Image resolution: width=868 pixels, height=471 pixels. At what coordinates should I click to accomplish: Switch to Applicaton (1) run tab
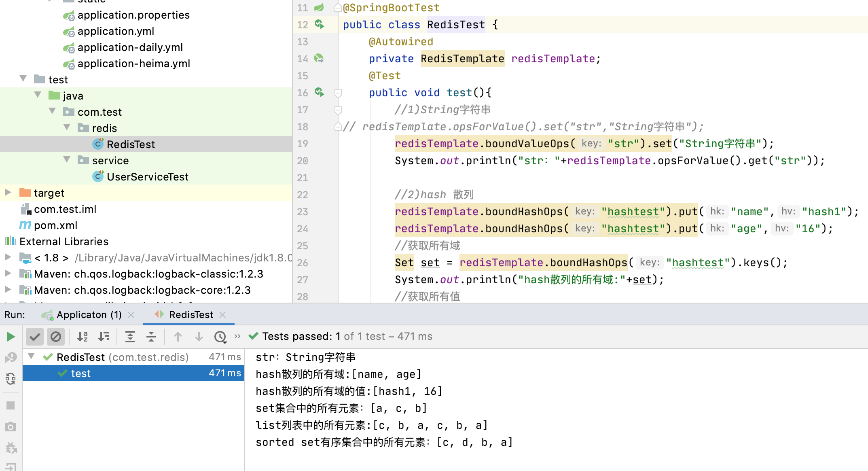click(x=89, y=315)
